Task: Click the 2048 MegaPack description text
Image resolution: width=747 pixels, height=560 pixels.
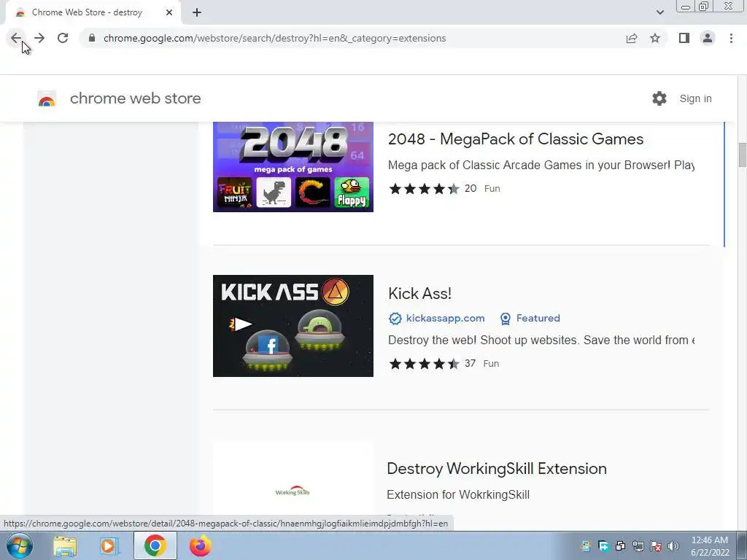Action: [541, 166]
